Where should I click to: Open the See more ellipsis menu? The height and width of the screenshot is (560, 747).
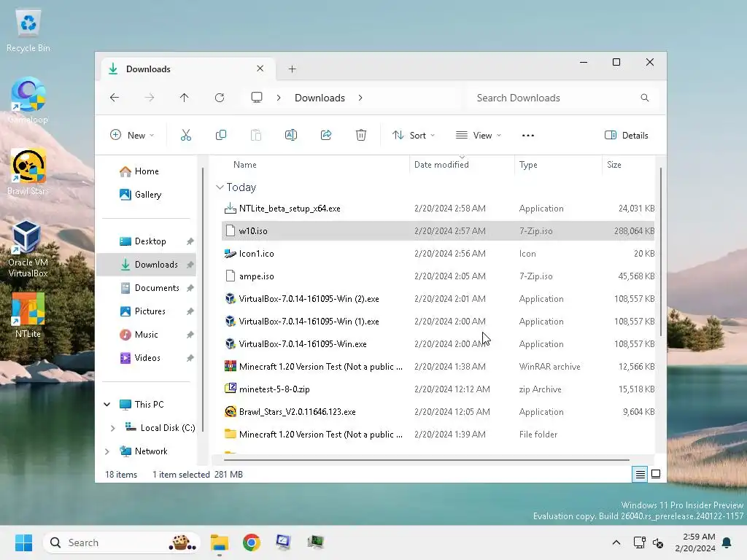point(528,135)
